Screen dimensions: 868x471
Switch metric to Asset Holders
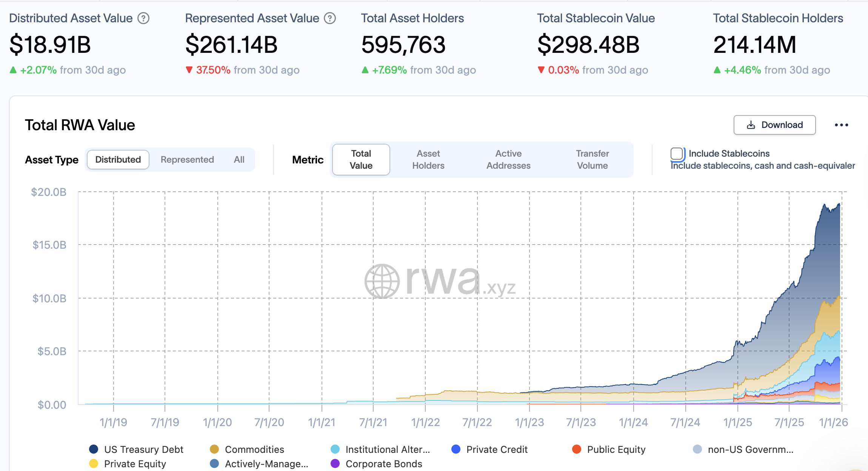pyautogui.click(x=428, y=160)
